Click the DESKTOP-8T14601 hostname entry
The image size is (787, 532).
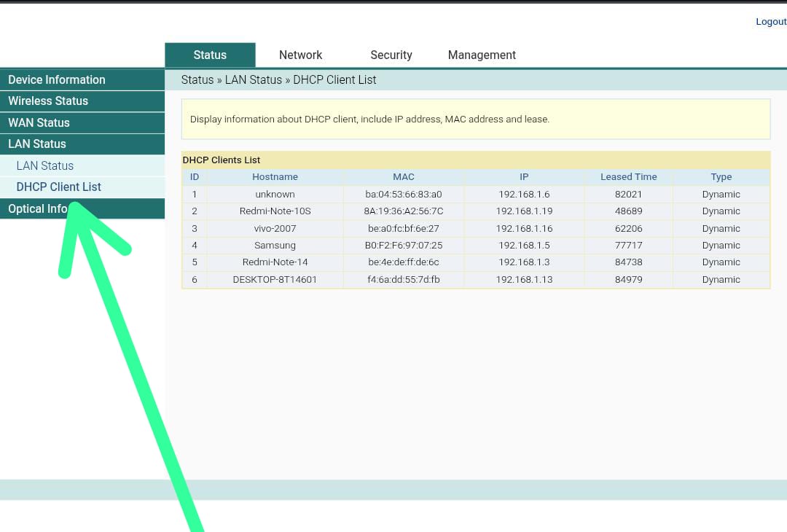point(275,280)
